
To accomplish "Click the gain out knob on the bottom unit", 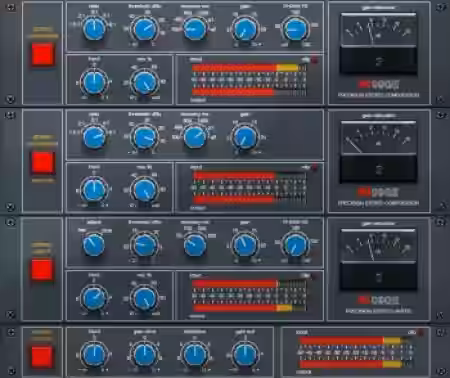I will point(245,355).
